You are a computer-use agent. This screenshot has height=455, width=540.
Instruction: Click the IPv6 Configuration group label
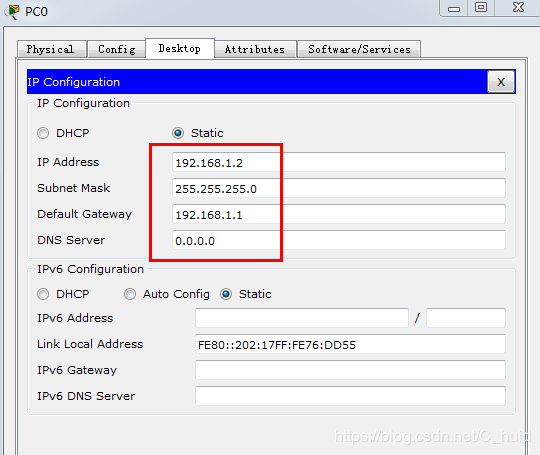tap(90, 269)
